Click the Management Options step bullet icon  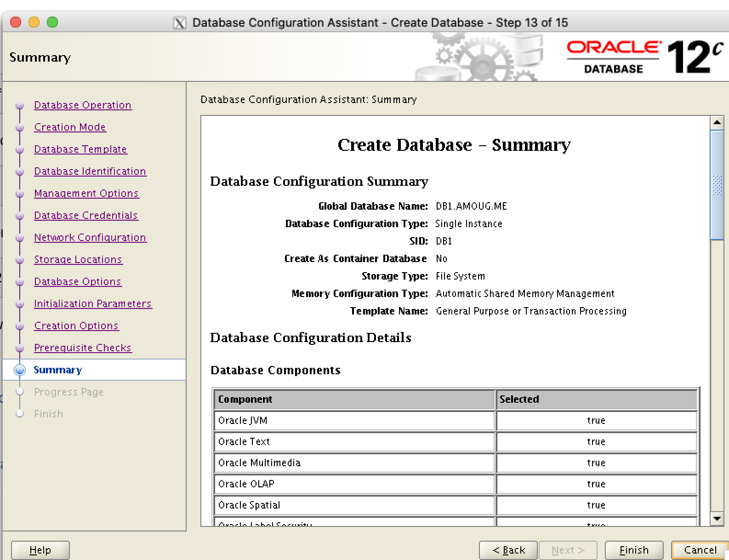click(x=19, y=194)
